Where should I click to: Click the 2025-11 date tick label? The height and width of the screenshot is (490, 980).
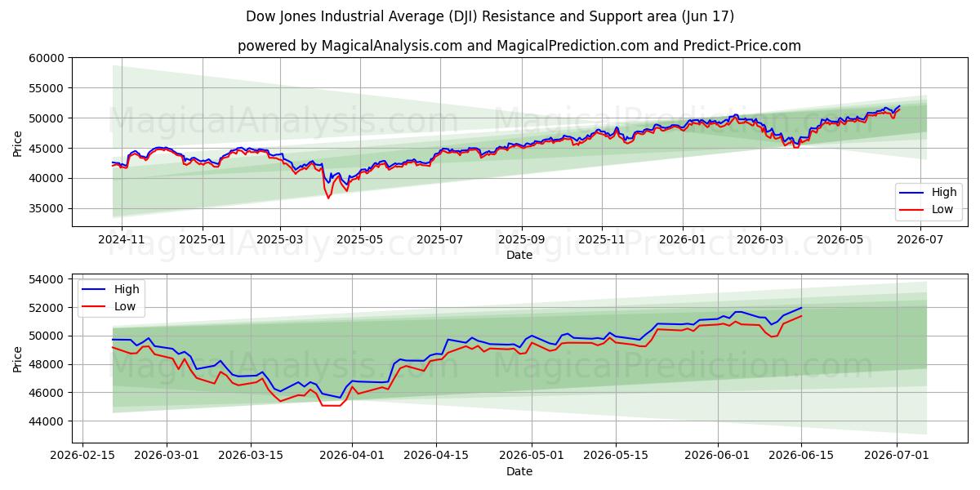(x=602, y=239)
